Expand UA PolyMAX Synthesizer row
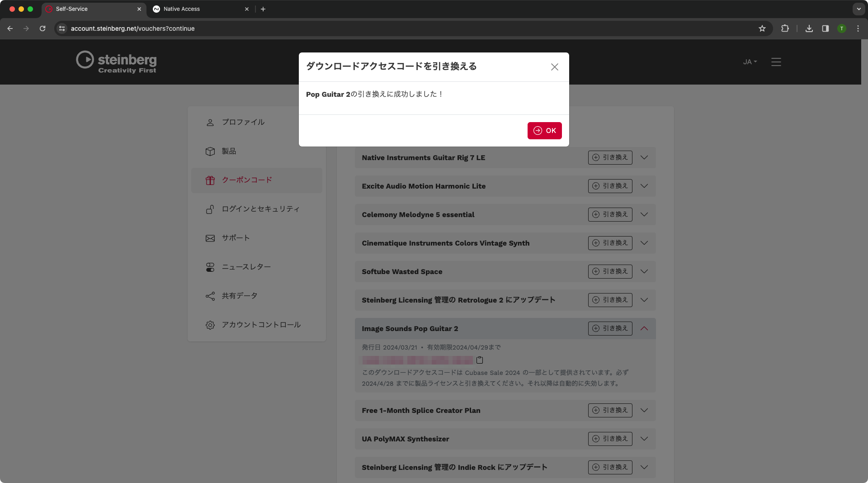 point(644,439)
